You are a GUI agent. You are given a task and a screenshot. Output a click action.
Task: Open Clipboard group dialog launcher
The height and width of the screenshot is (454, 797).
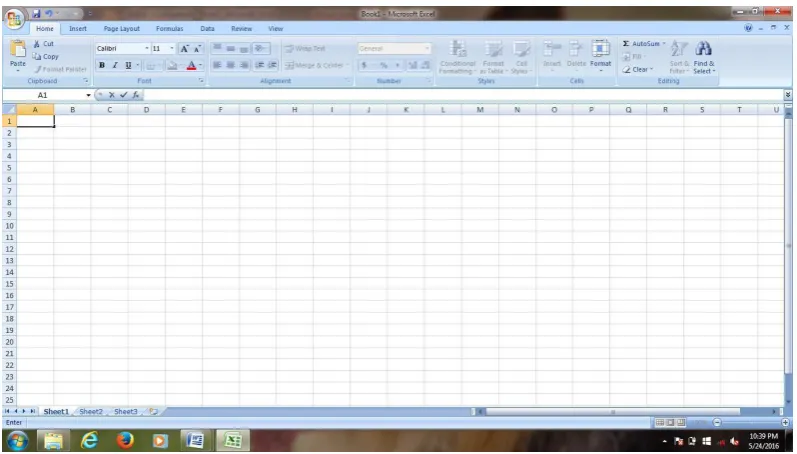click(86, 81)
